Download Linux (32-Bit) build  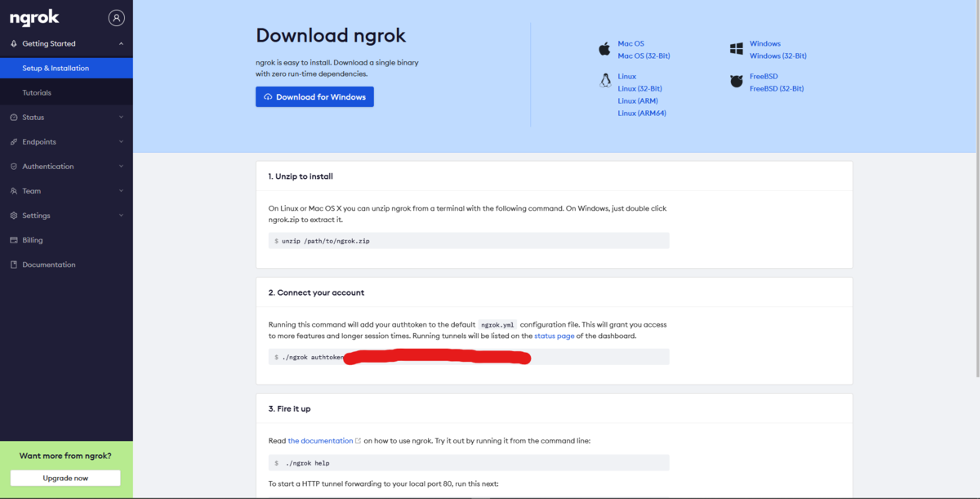tap(640, 89)
